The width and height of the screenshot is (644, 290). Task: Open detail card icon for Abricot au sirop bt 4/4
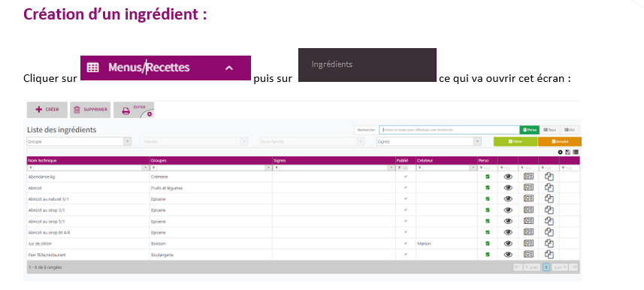click(528, 232)
